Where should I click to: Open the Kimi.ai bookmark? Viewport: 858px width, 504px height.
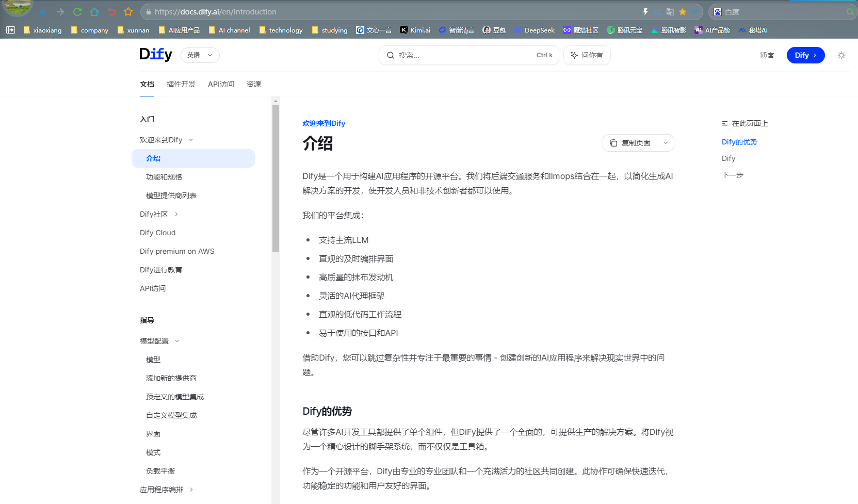tap(415, 30)
